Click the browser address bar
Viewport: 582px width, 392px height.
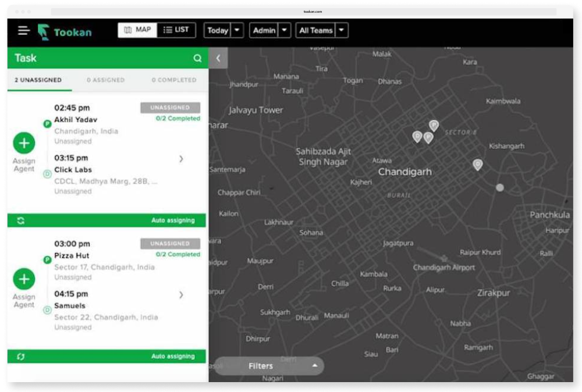(x=304, y=12)
